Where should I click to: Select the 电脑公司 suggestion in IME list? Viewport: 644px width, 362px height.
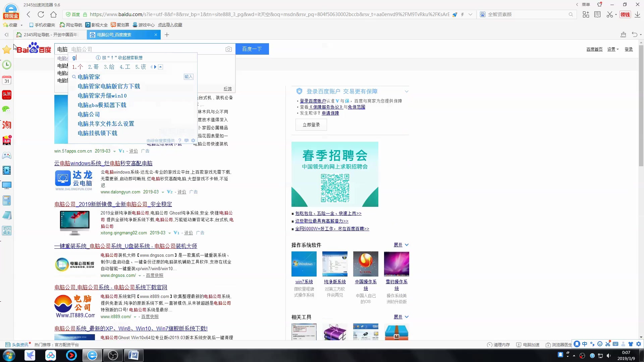89,115
